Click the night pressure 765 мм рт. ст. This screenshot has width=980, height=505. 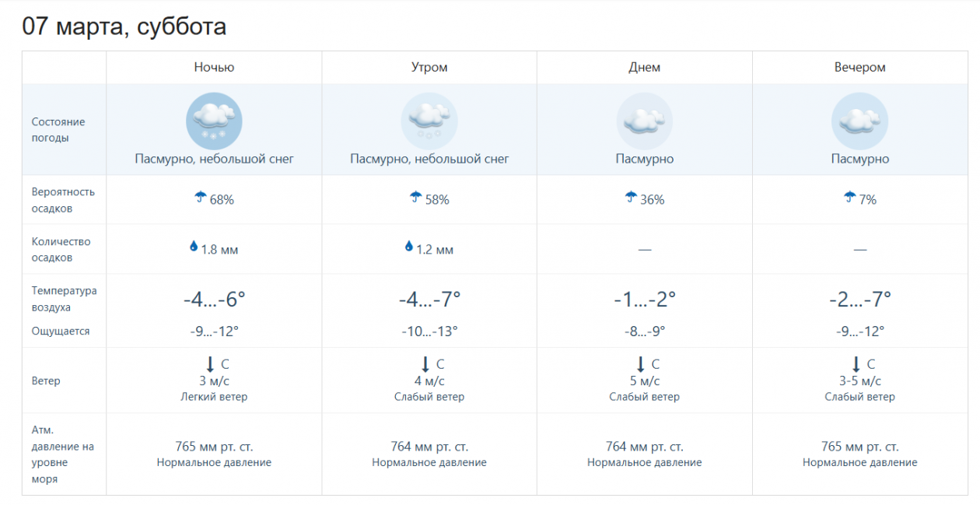coord(214,447)
